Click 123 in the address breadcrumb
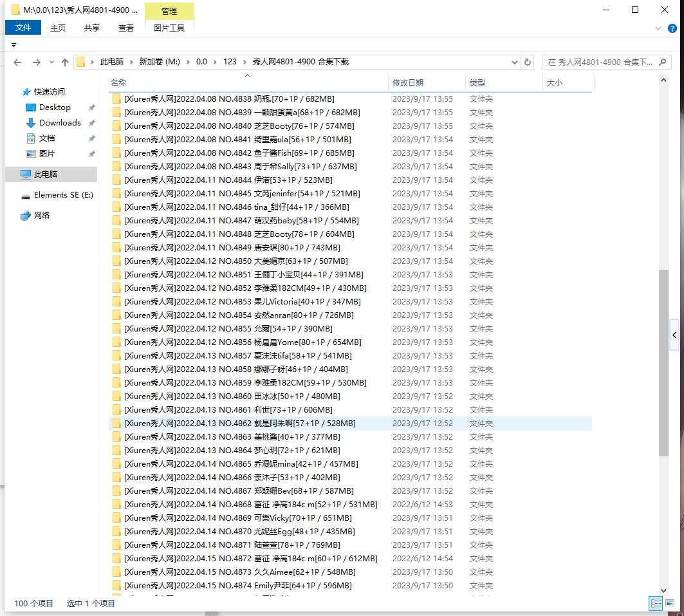684x616 pixels. pos(230,62)
